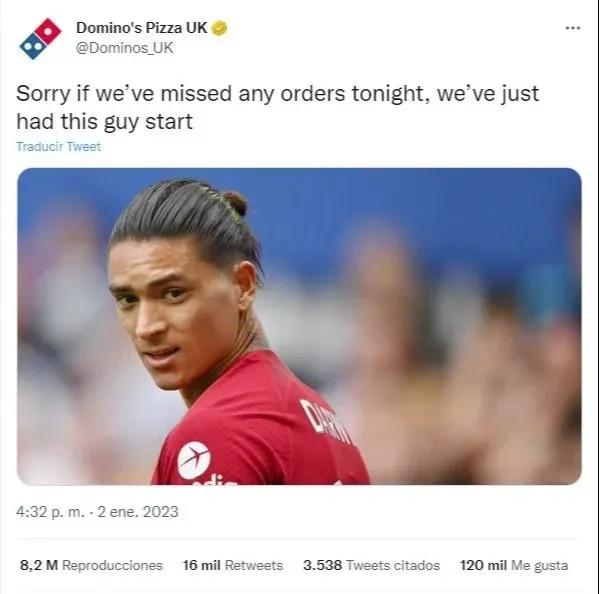599x594 pixels.
Task: Click the white name lettering on the red jersey
Action: pos(325,421)
